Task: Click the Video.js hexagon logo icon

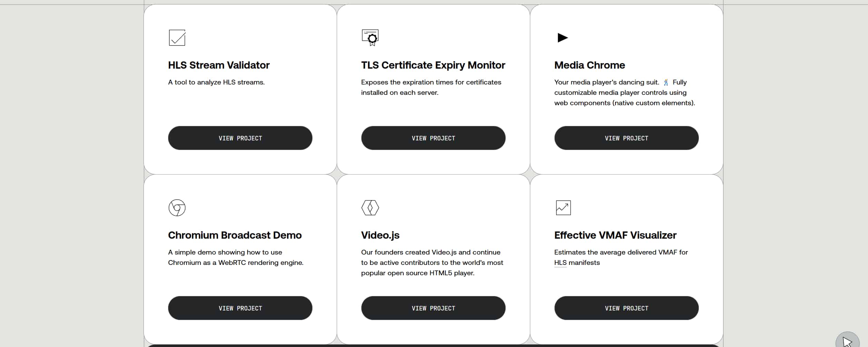Action: tap(370, 208)
